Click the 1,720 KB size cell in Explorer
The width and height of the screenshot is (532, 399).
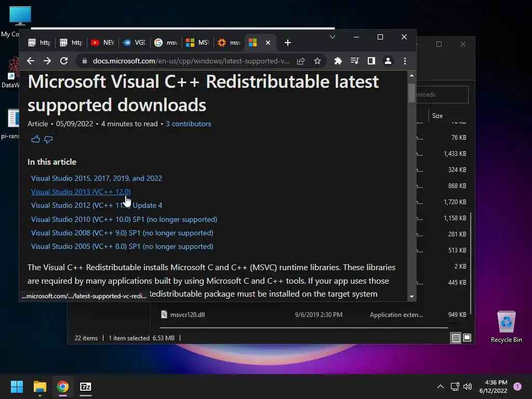(x=455, y=202)
